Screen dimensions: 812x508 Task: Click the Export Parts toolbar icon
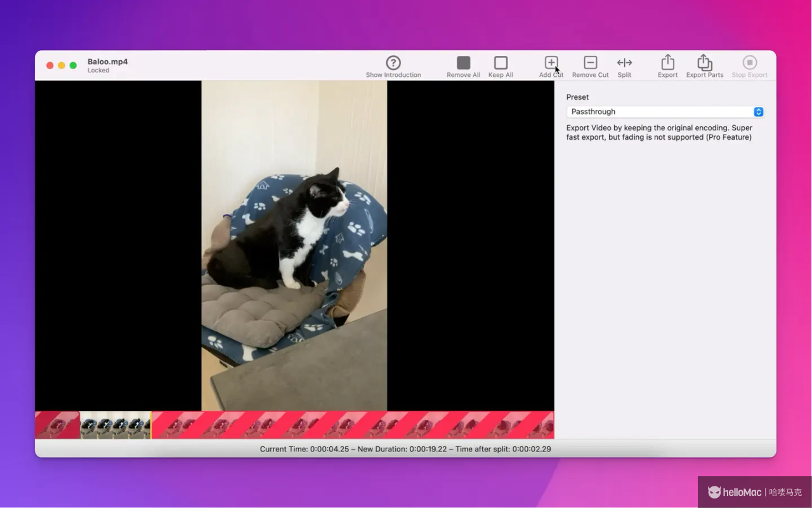click(x=705, y=62)
